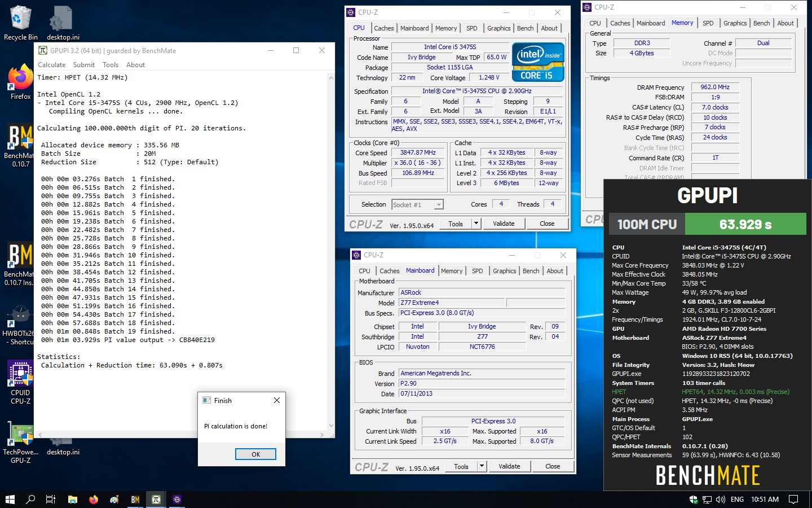The image size is (812, 508).
Task: Open the Graphics tab in the CPU-Z Memory window
Action: coord(735,23)
